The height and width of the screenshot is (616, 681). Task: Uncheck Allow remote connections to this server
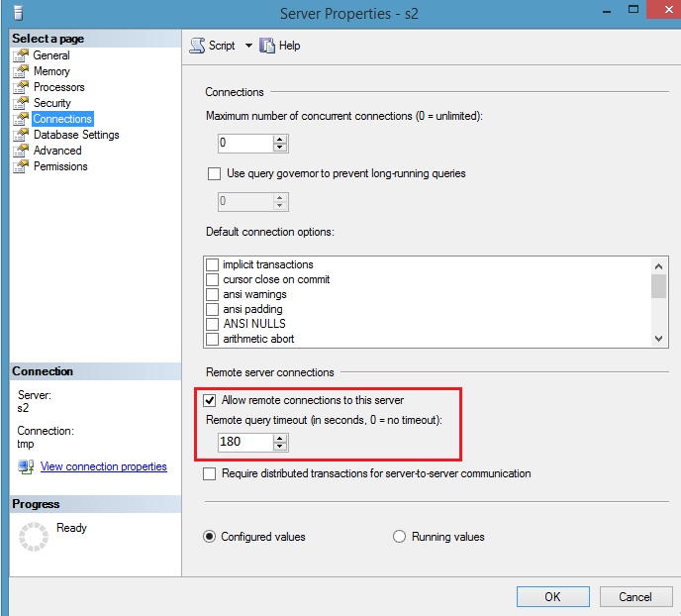210,400
